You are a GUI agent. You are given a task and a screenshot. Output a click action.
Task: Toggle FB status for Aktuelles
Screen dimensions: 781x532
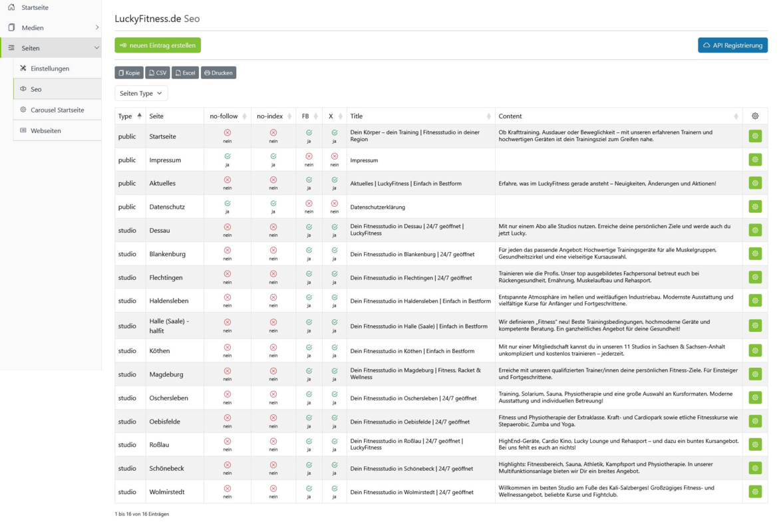(309, 180)
